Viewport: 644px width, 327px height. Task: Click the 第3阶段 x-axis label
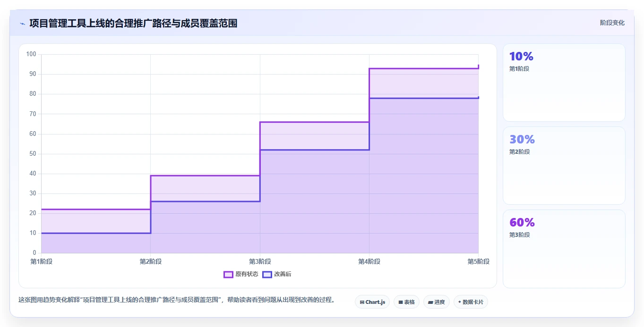point(260,261)
